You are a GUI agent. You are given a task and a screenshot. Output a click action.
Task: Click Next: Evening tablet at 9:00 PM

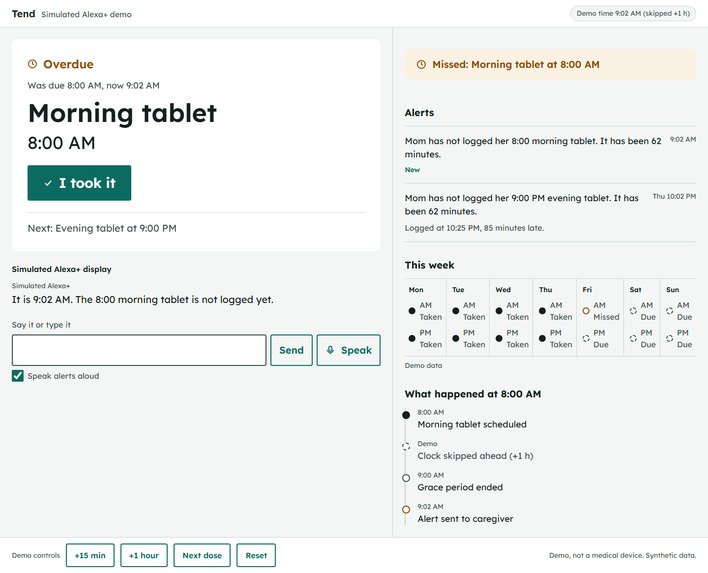pos(102,228)
